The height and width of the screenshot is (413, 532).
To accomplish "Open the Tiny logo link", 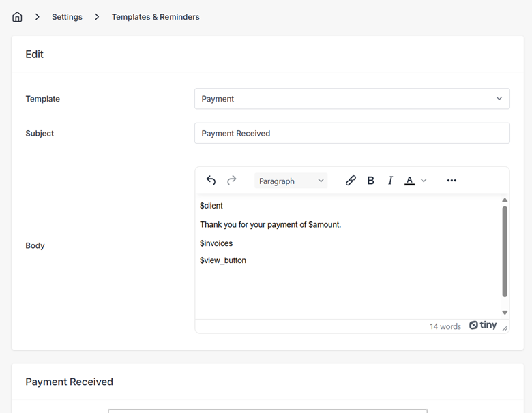I will tap(483, 325).
